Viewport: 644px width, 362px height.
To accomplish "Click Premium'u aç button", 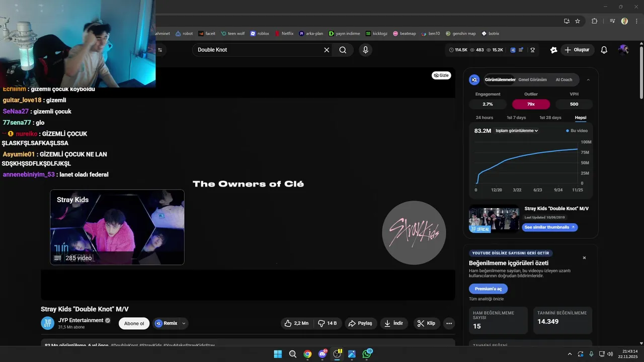I will tap(488, 289).
